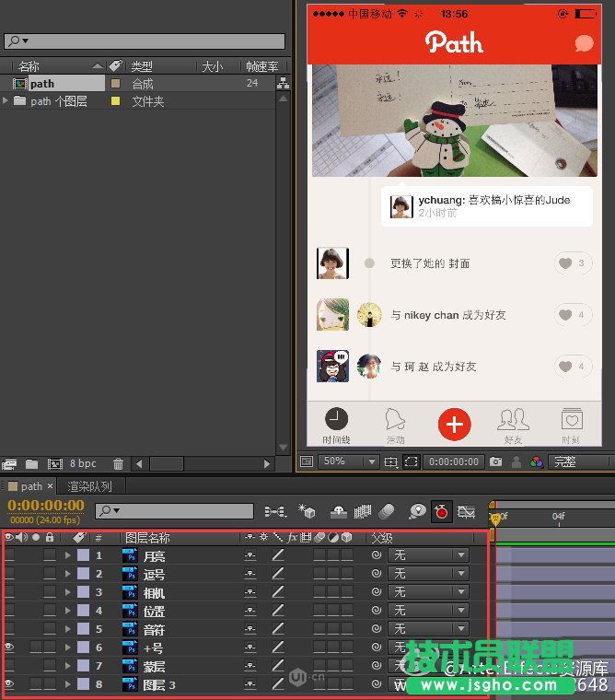Expand the path 个图层 folder

pos(6,101)
